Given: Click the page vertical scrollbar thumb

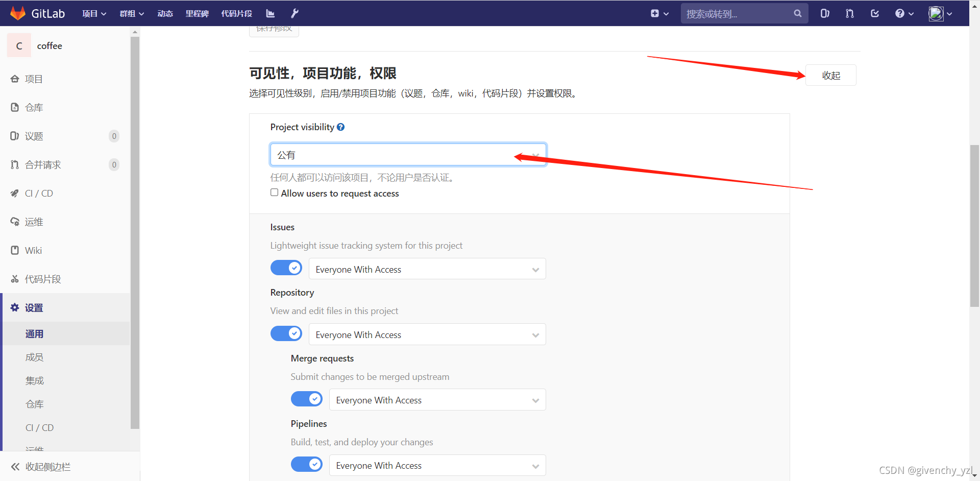Looking at the screenshot, I should (974, 226).
